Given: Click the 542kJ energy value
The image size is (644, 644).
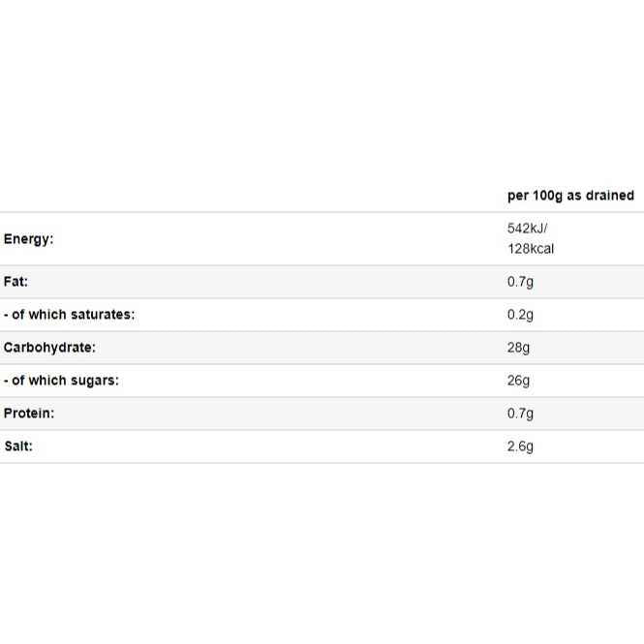Looking at the screenshot, I should pos(527,230).
